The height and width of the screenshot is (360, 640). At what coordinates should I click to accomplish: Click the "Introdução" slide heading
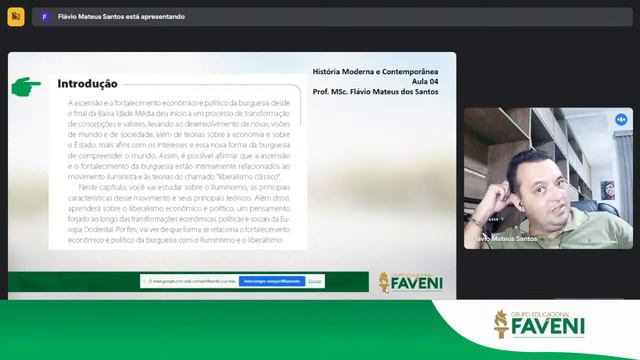tap(87, 84)
